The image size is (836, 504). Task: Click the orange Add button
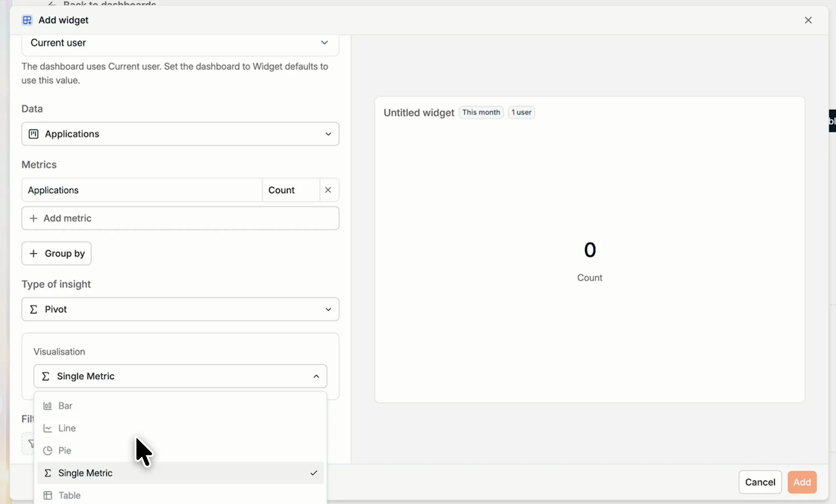(x=802, y=482)
